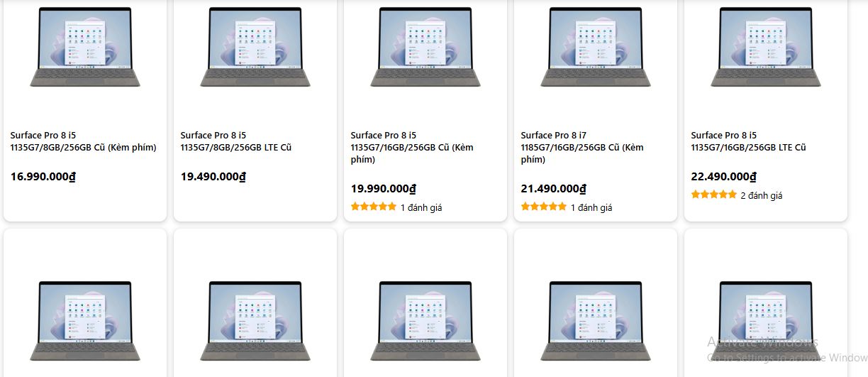Image resolution: width=868 pixels, height=377 pixels.
Task: Select the 19.990.000₫ price label
Action: click(384, 189)
